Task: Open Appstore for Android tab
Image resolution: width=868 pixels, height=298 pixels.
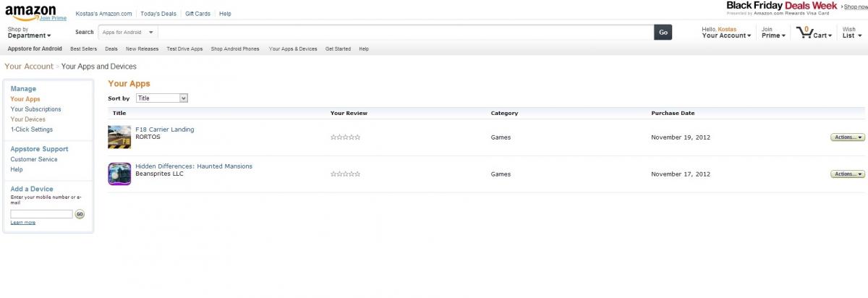Action: 35,49
